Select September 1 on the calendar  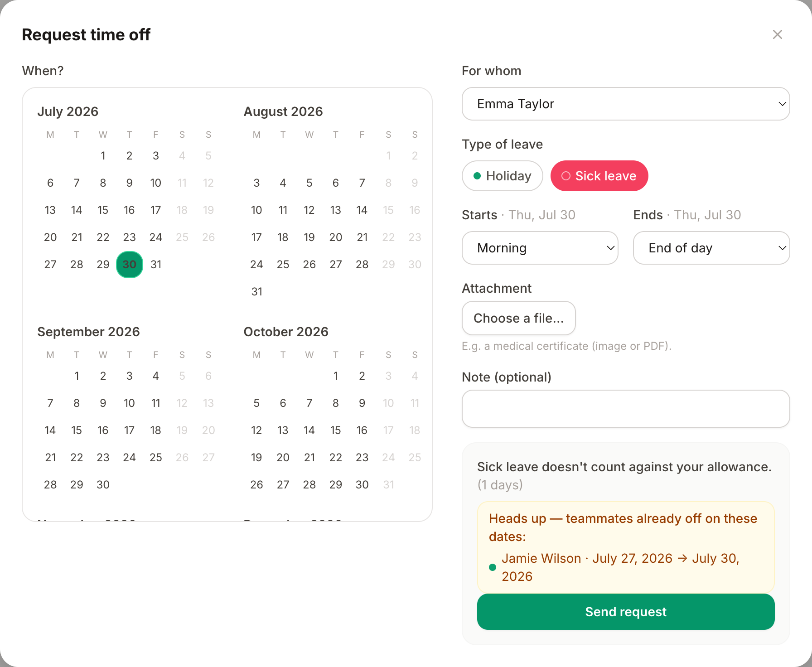point(77,376)
